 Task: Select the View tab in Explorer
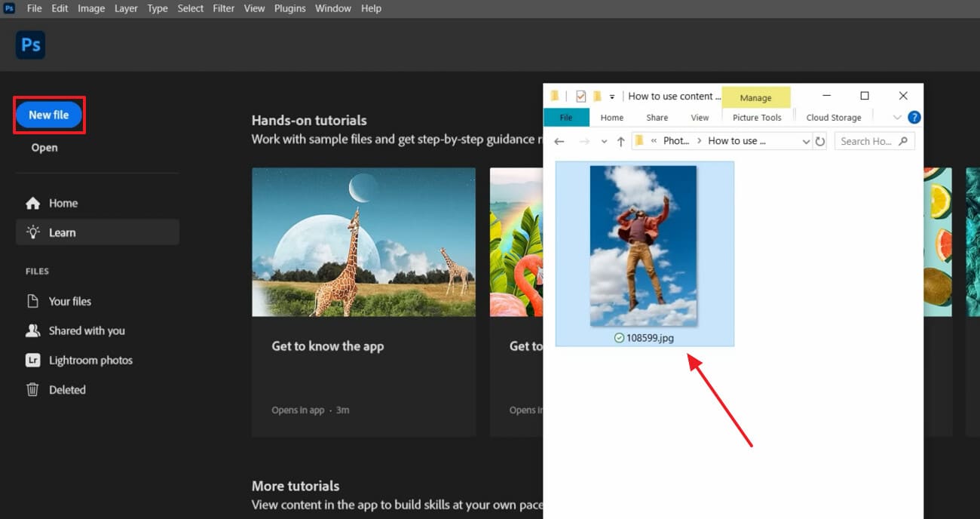click(700, 117)
